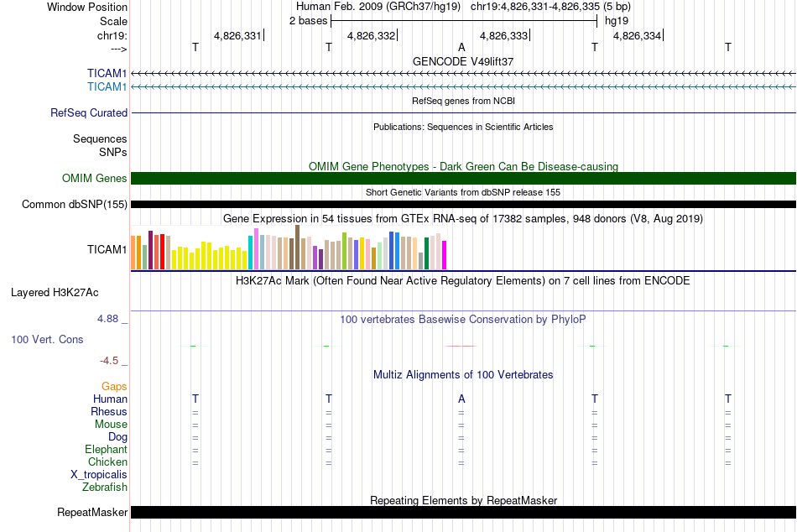
Task: Click the dark green bar in GTEx chart
Action: [x=426, y=253]
